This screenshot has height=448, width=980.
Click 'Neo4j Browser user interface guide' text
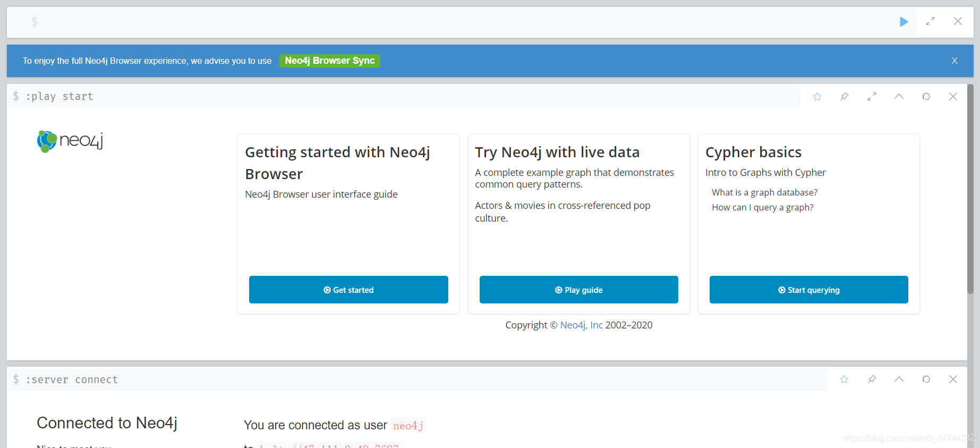point(321,194)
